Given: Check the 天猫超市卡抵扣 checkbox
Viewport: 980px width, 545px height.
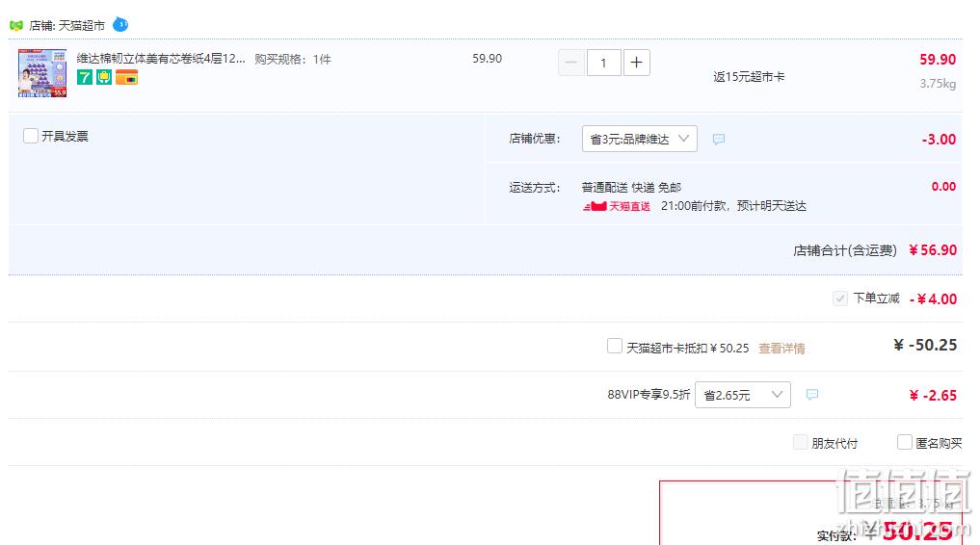Looking at the screenshot, I should 615,346.
